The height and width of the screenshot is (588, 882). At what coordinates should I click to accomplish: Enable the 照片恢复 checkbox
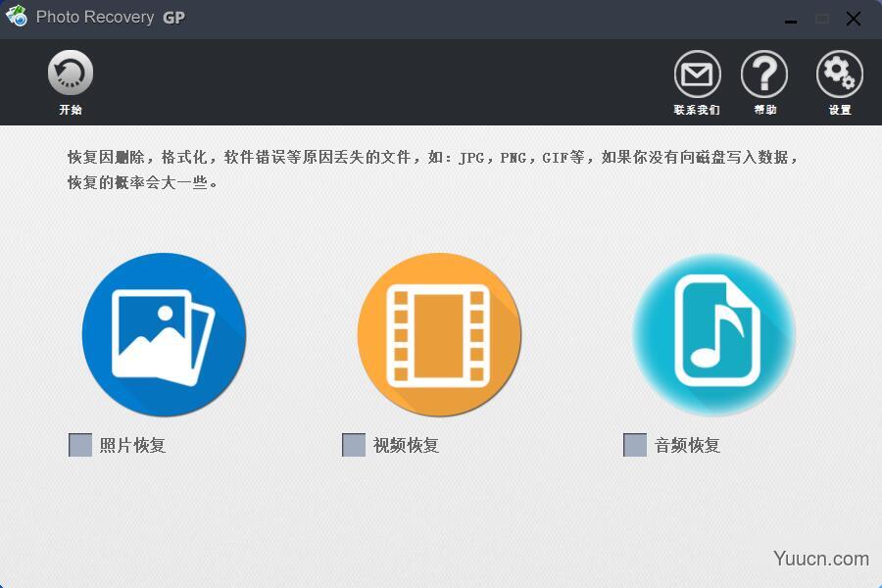coord(80,445)
